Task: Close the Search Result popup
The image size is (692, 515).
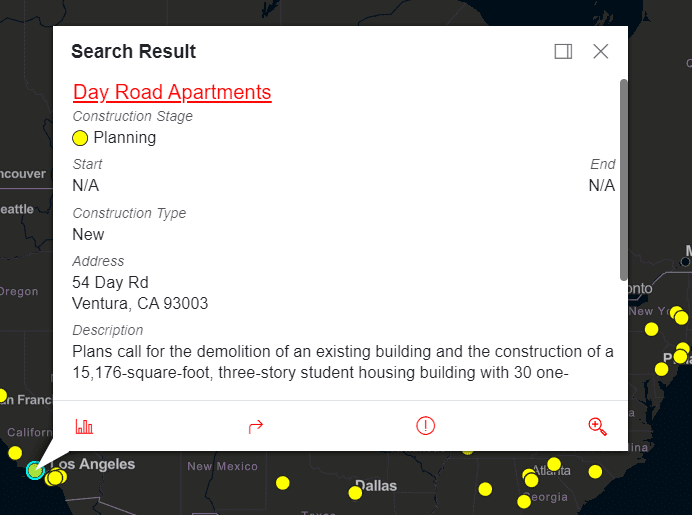Action: (x=601, y=52)
